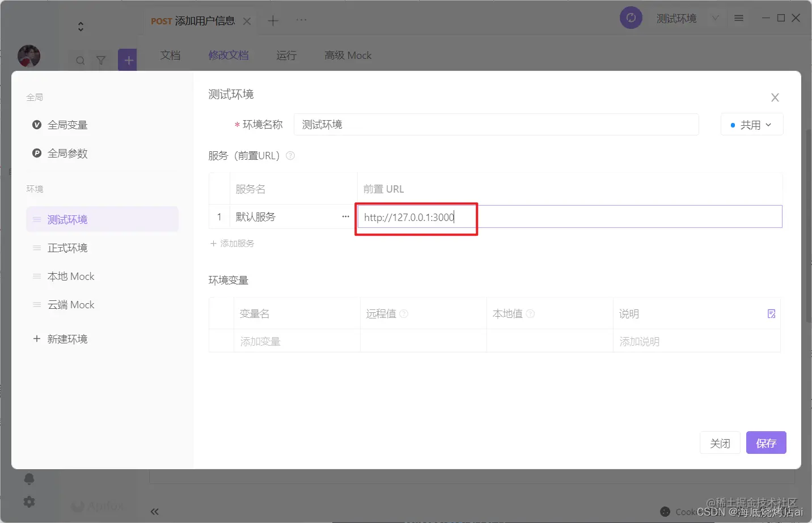812x523 pixels.
Task: Click the environment refresh icon top right
Action: pyautogui.click(x=631, y=18)
